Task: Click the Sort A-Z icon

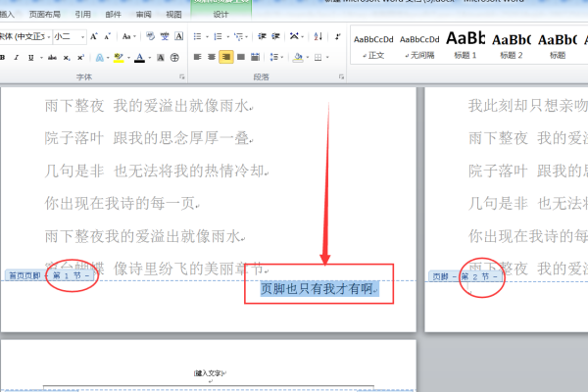Action: pos(318,36)
